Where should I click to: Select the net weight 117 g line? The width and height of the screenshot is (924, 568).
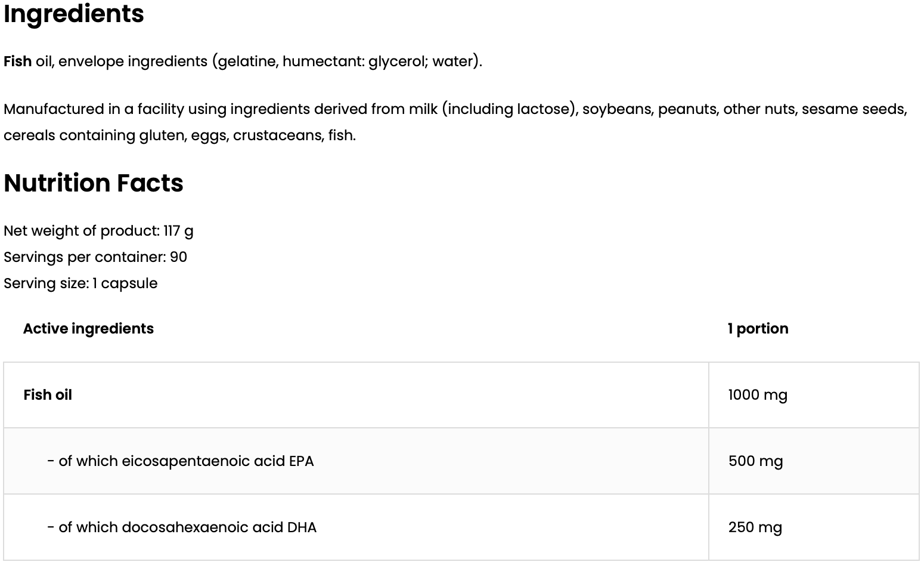[x=98, y=230]
